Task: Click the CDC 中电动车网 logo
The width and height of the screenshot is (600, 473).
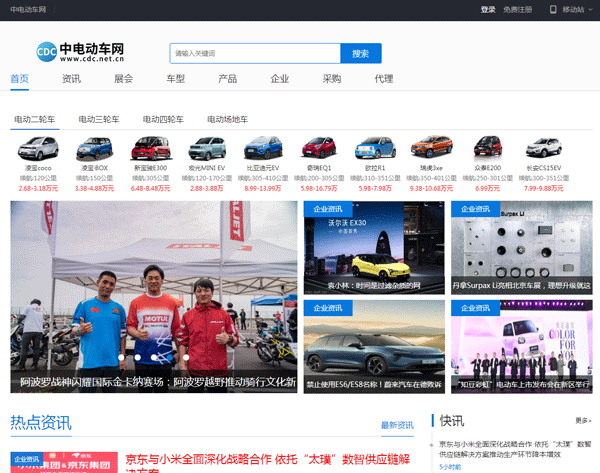Action: click(80, 52)
